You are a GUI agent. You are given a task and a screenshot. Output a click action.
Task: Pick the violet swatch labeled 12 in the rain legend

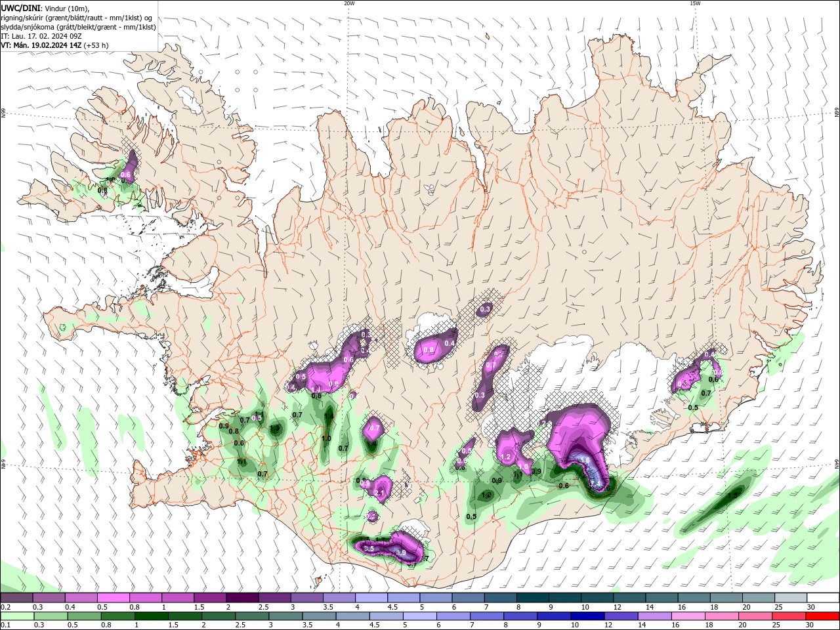621,616
